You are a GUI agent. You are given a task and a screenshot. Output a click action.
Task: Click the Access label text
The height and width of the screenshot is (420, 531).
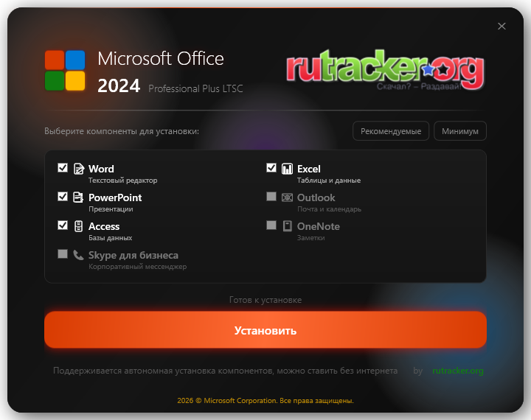pos(104,226)
